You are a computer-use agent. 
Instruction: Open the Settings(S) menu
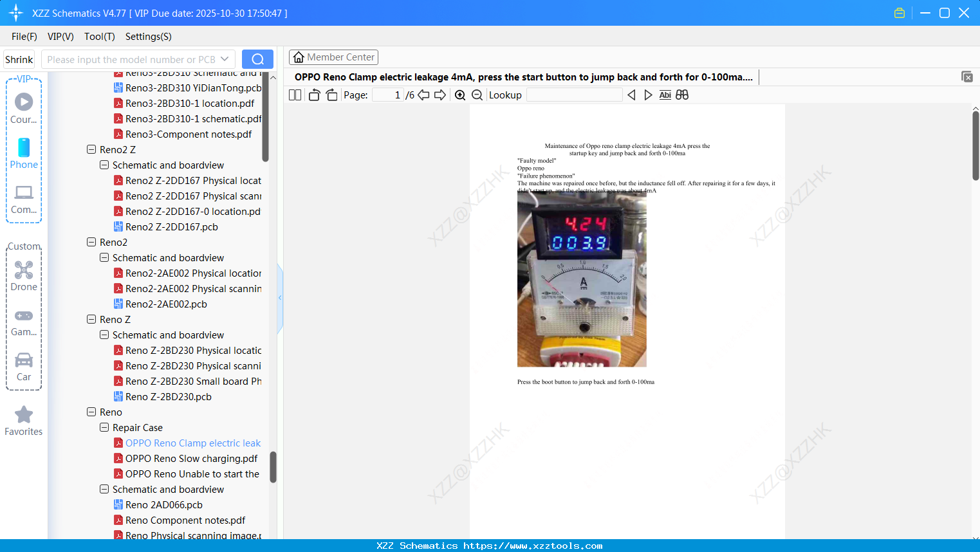(x=149, y=37)
